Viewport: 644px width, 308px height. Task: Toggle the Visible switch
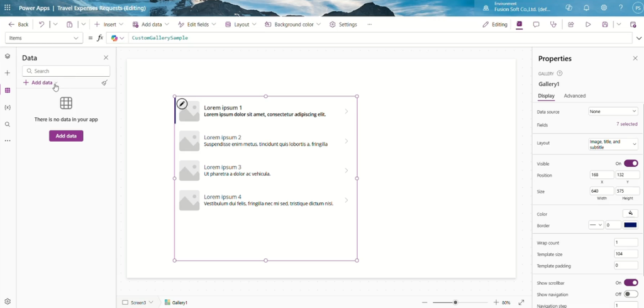[631, 164]
